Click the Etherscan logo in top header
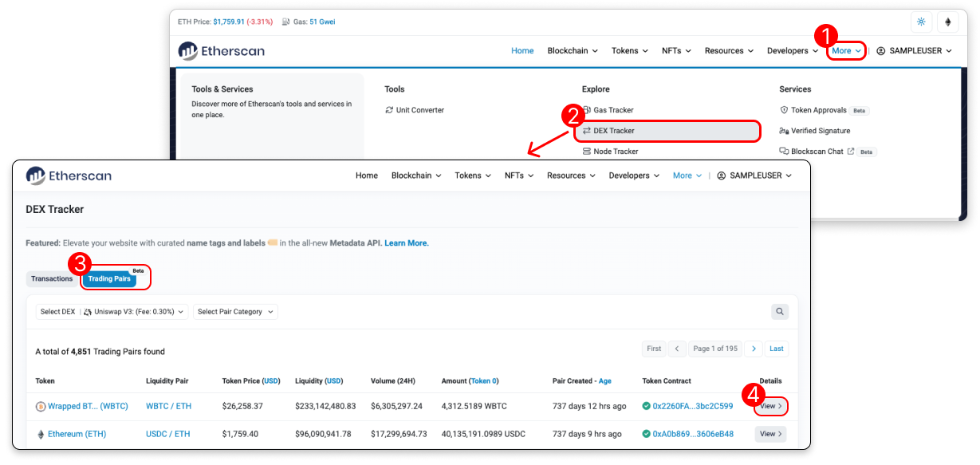The width and height of the screenshot is (980, 465). click(222, 51)
